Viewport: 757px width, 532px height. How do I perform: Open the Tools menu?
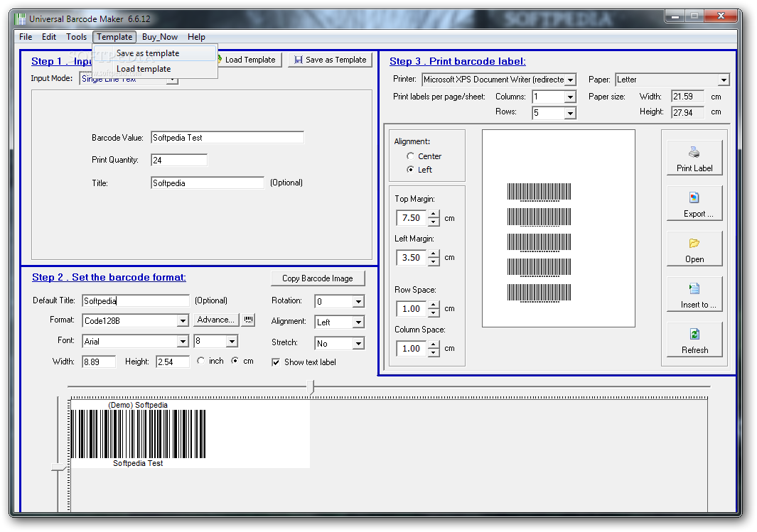tap(76, 37)
